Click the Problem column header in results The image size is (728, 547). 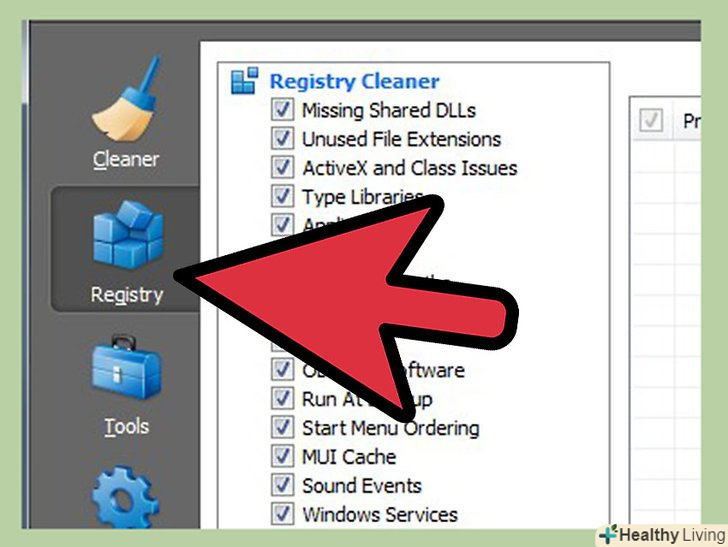691,121
